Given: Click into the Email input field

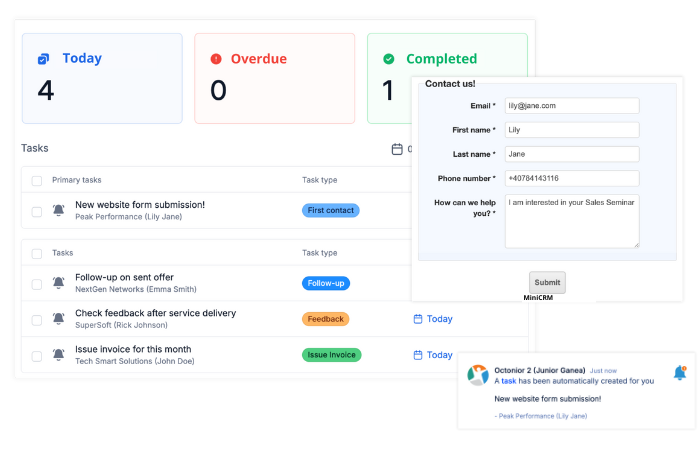Looking at the screenshot, I should (x=572, y=105).
